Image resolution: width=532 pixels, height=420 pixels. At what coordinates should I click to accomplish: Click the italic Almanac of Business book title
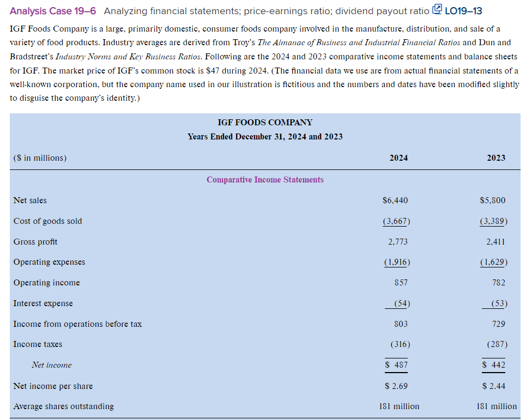pyautogui.click(x=359, y=42)
